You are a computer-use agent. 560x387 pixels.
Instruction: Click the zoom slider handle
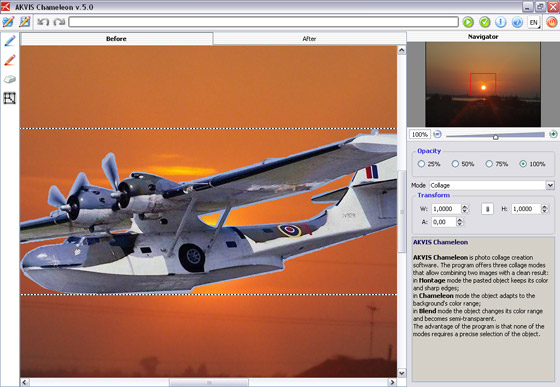tap(495, 137)
